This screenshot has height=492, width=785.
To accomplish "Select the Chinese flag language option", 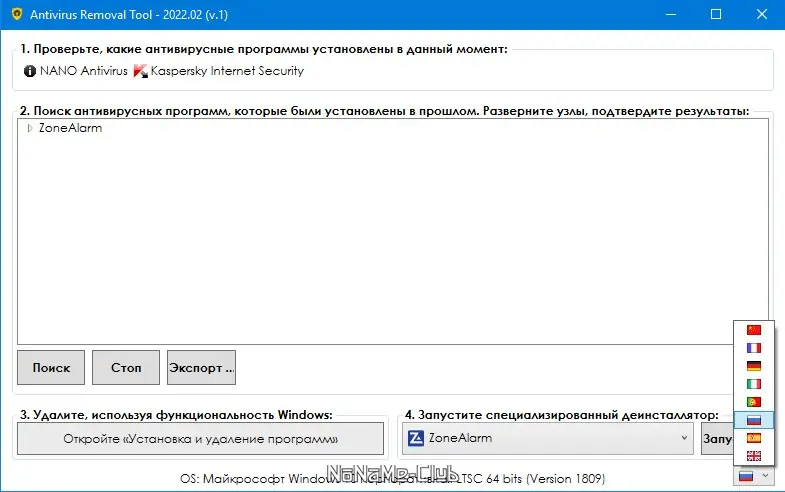I will pos(753,330).
